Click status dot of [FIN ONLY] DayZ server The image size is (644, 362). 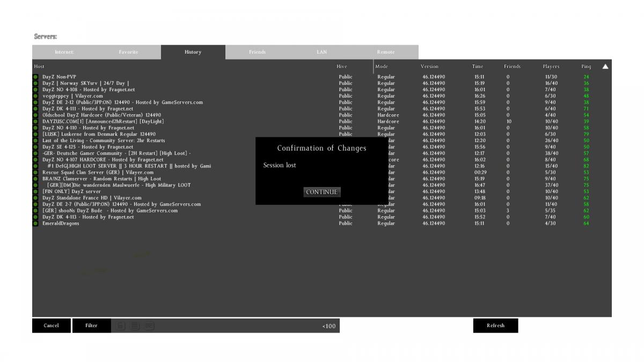click(x=35, y=191)
